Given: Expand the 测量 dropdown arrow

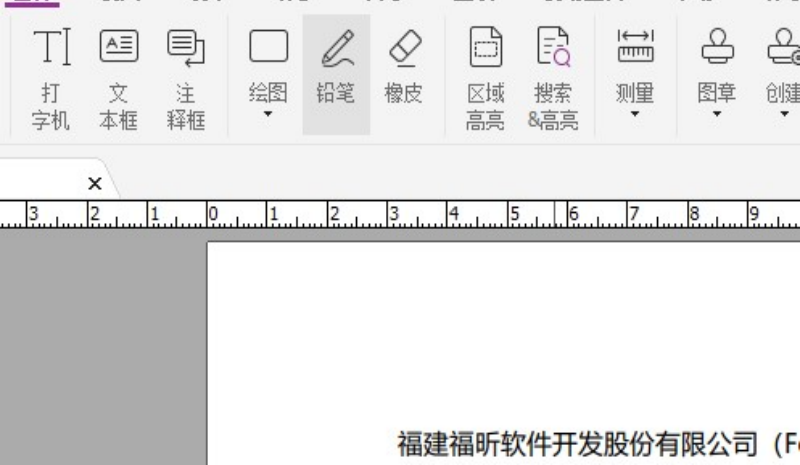Looking at the screenshot, I should point(635,114).
